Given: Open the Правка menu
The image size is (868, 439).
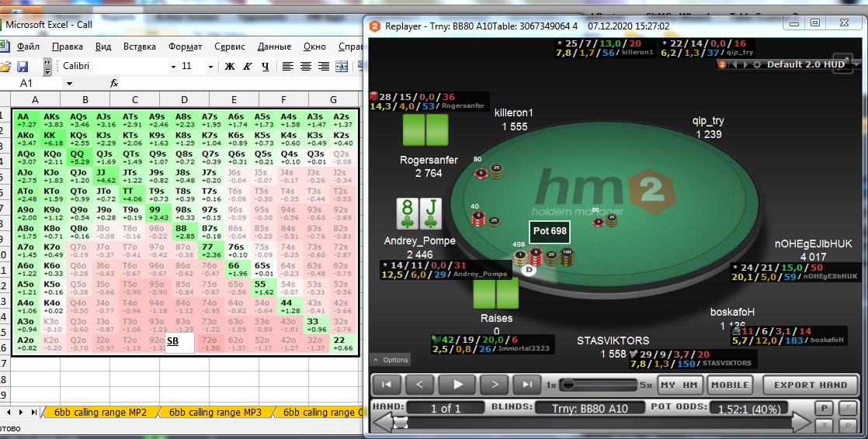Looking at the screenshot, I should click(68, 47).
